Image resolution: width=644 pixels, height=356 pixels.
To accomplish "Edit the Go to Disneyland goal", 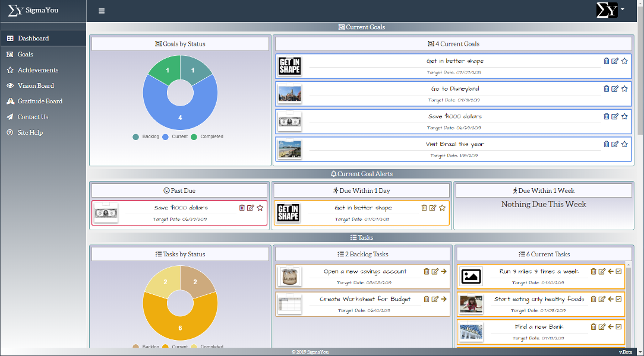I will tap(615, 88).
